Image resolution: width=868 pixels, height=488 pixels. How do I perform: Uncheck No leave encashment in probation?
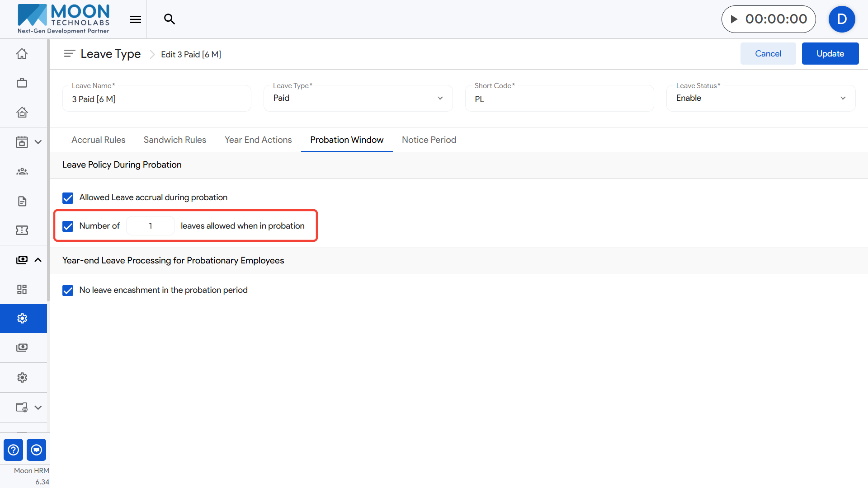point(68,291)
